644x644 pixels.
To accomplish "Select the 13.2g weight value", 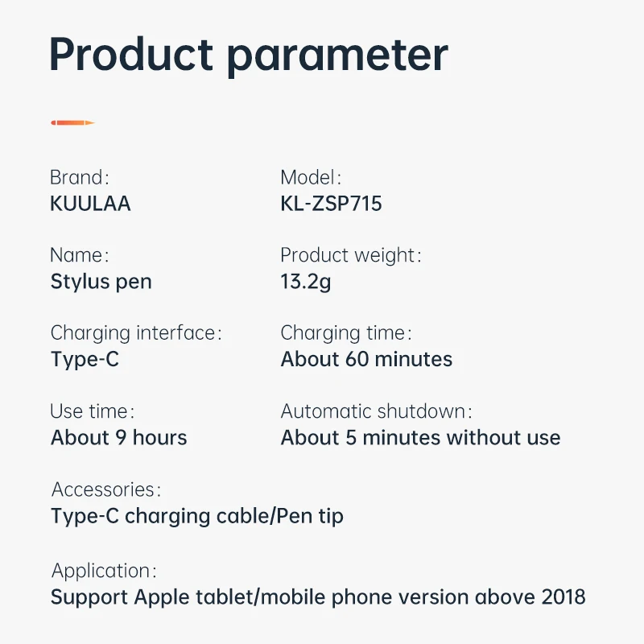I will point(305,282).
